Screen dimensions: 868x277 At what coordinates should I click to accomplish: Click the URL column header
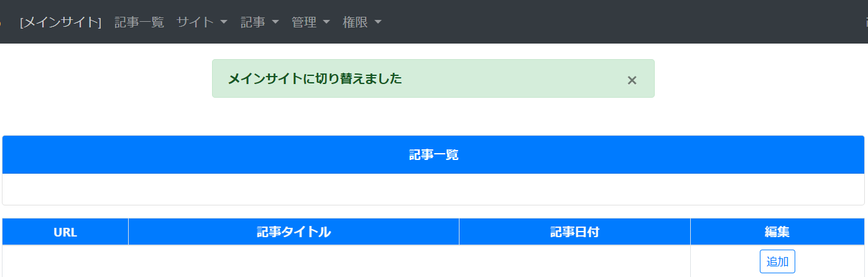click(65, 232)
